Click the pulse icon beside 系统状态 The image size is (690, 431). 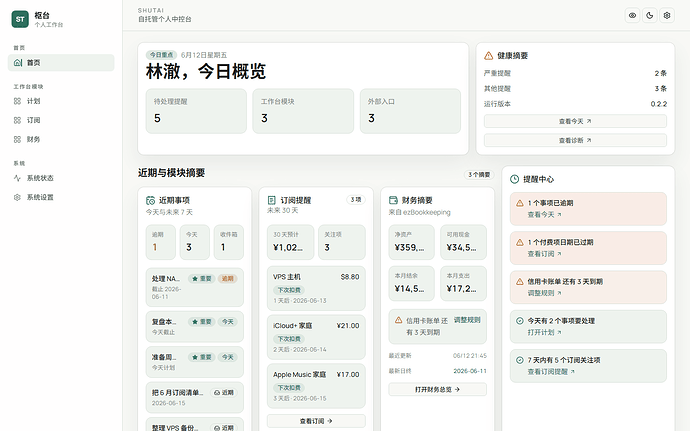18,178
